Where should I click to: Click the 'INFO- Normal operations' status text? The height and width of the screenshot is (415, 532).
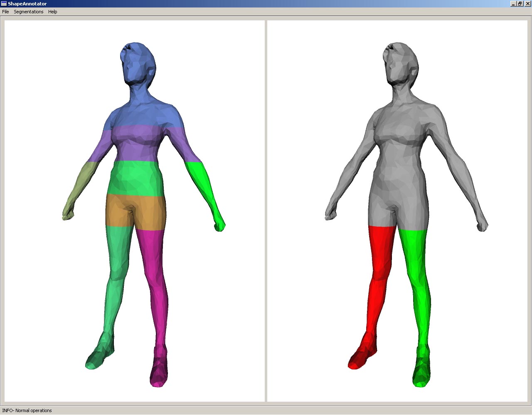point(27,410)
